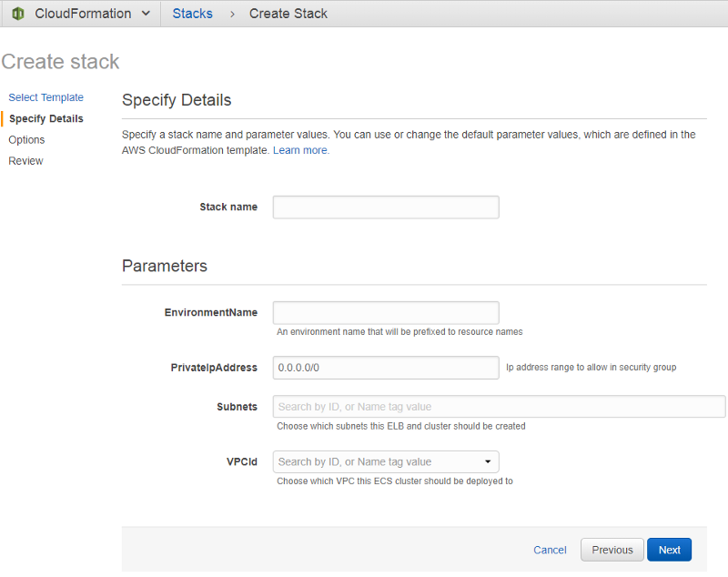Viewport: 728px width, 577px height.
Task: Click into the EnvironmentName text box
Action: coord(386,313)
